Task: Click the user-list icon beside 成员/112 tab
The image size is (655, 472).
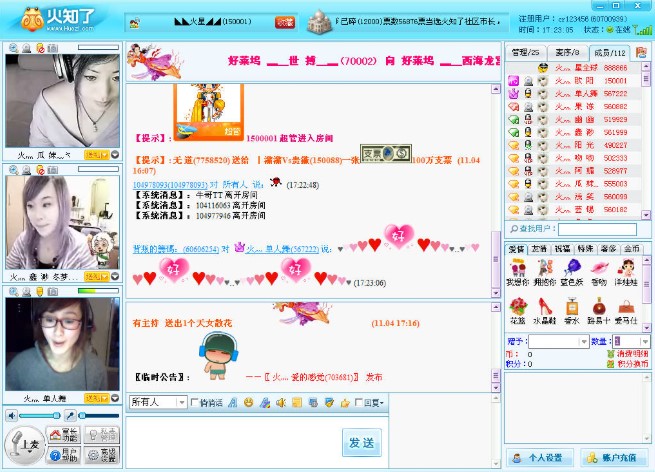Action: coord(641,53)
